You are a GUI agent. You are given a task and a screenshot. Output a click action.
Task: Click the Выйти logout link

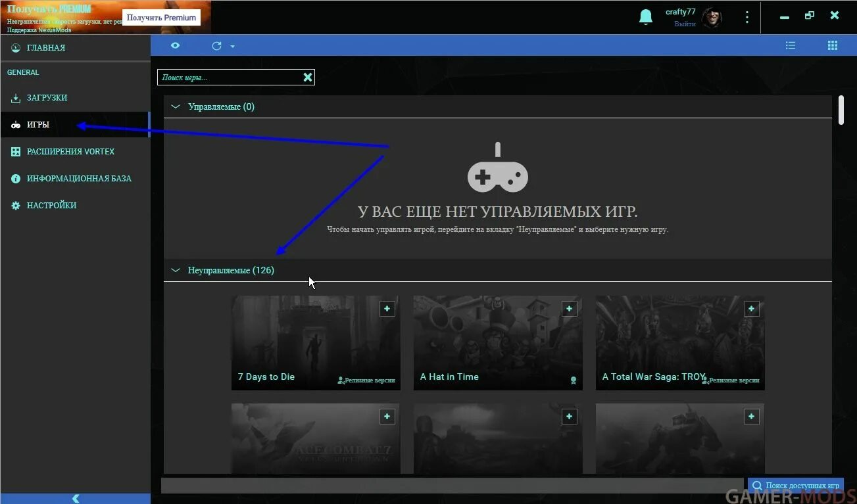point(685,24)
